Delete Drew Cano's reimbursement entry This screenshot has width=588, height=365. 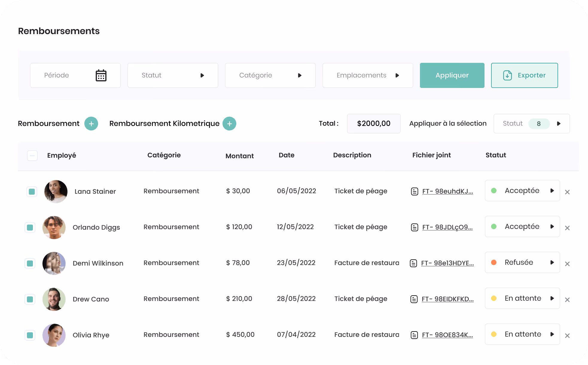coord(567,300)
